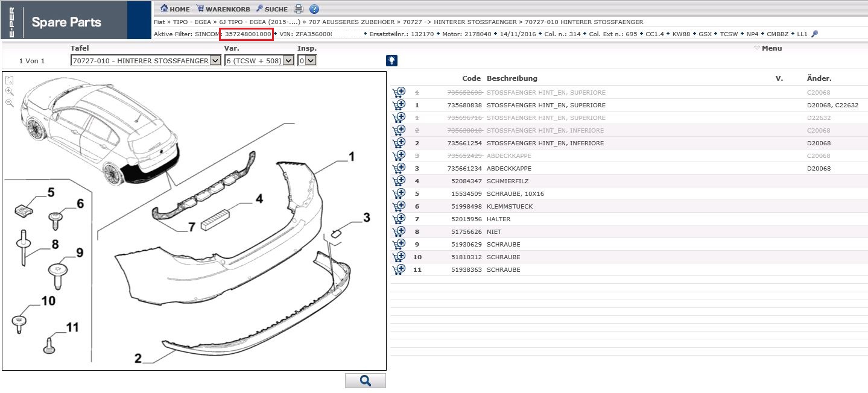Image resolution: width=868 pixels, height=393 pixels.
Task: Go to HOME in the top menu
Action: click(x=175, y=9)
